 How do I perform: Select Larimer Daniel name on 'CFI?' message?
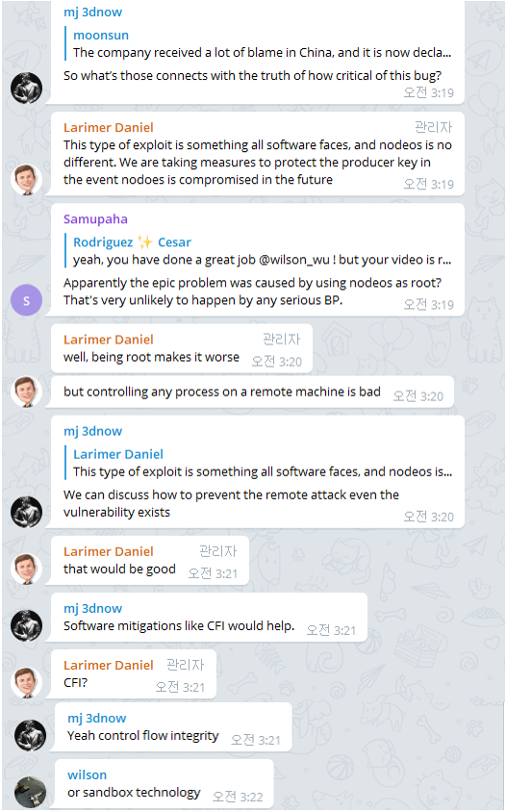(x=109, y=665)
